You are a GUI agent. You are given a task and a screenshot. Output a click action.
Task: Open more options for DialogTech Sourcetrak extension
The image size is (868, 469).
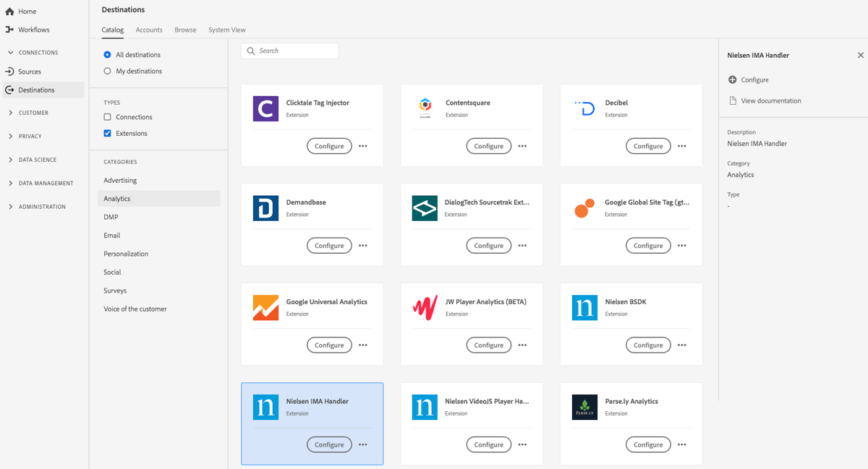tap(522, 245)
